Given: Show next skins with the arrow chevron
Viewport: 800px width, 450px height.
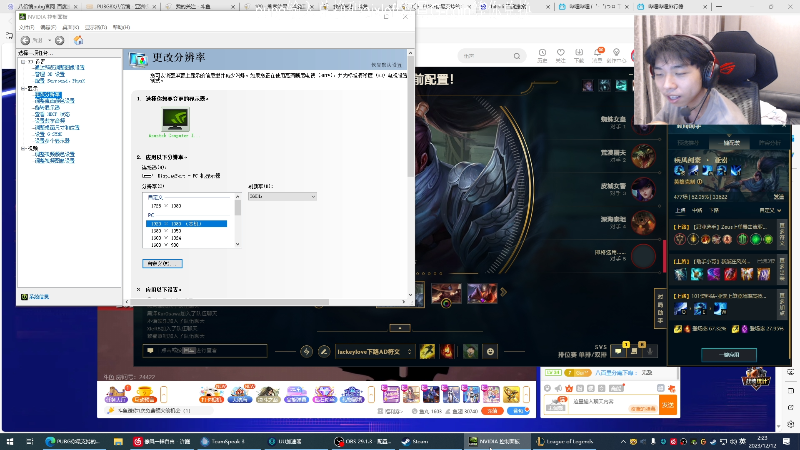Looking at the screenshot, I should 504,292.
